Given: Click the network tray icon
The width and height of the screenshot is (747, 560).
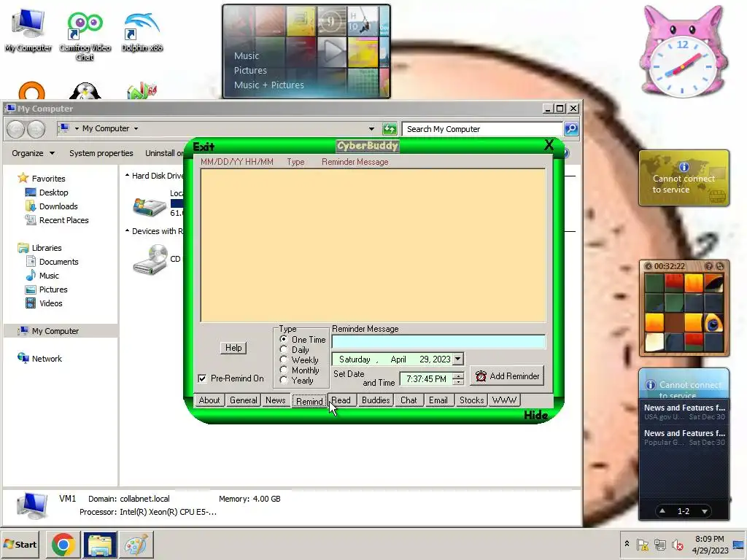Looking at the screenshot, I should (x=659, y=545).
